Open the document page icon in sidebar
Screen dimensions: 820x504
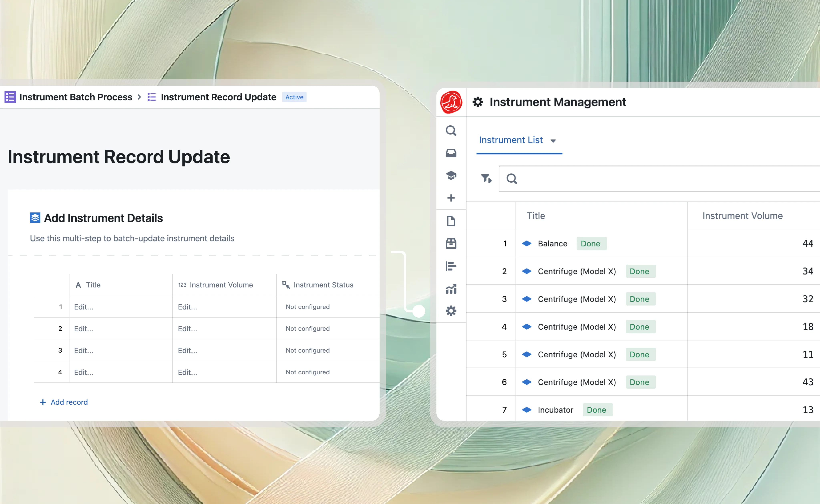point(451,221)
